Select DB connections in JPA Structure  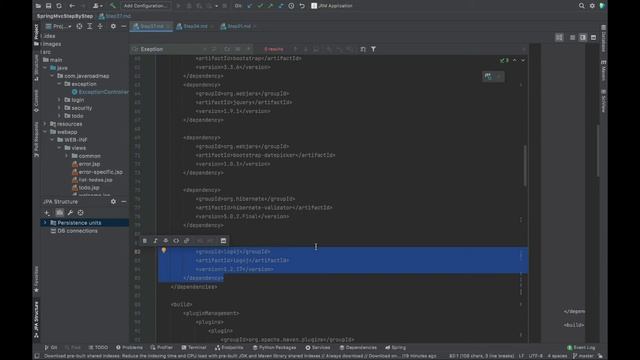point(73,231)
